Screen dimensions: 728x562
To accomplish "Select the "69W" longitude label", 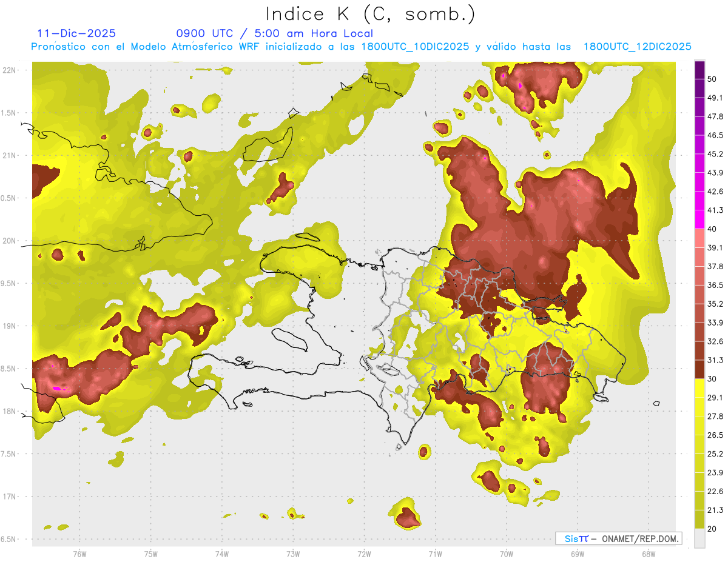I will point(578,554).
